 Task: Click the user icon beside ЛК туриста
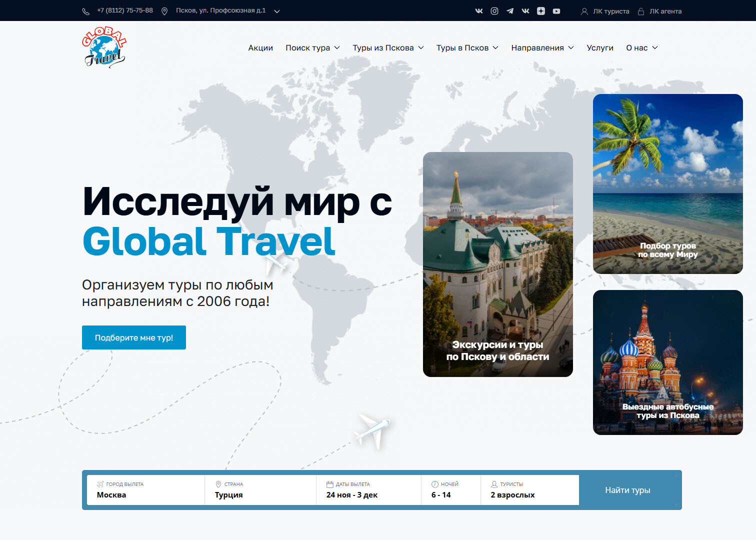click(x=584, y=11)
